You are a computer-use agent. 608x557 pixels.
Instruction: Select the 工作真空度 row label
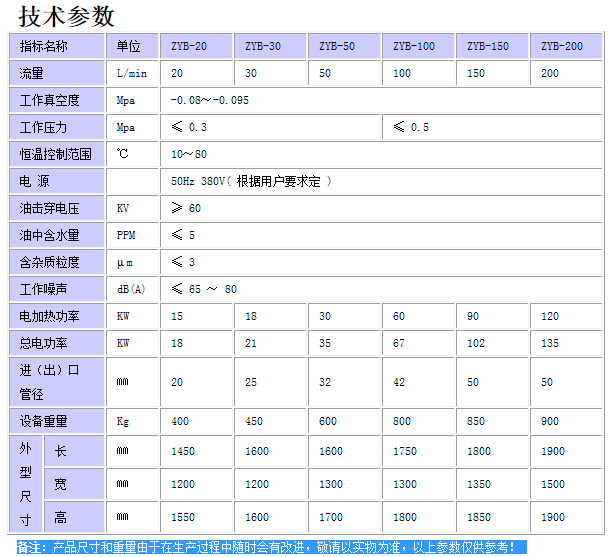point(49,101)
